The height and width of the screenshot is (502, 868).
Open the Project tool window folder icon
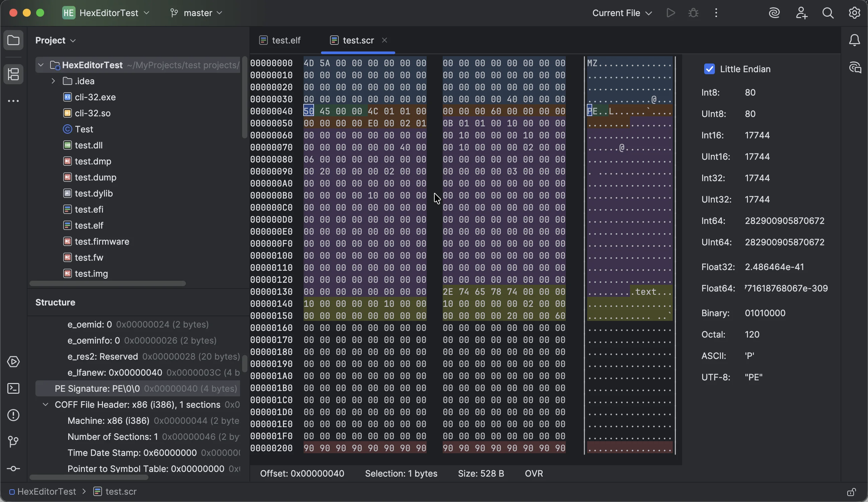pyautogui.click(x=13, y=40)
